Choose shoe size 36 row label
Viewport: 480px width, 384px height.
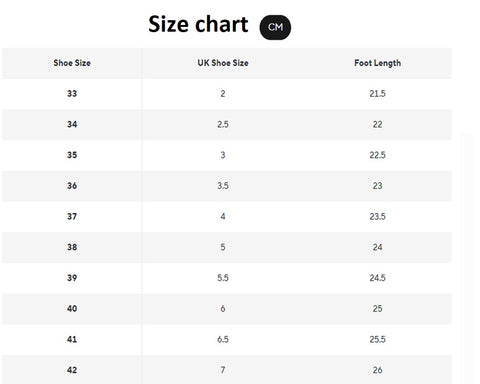tap(72, 186)
